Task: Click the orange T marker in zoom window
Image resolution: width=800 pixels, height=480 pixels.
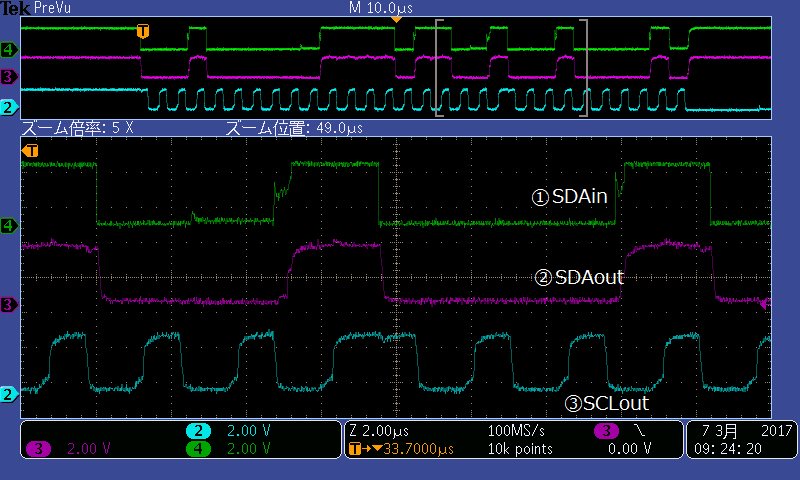Action: (30, 150)
